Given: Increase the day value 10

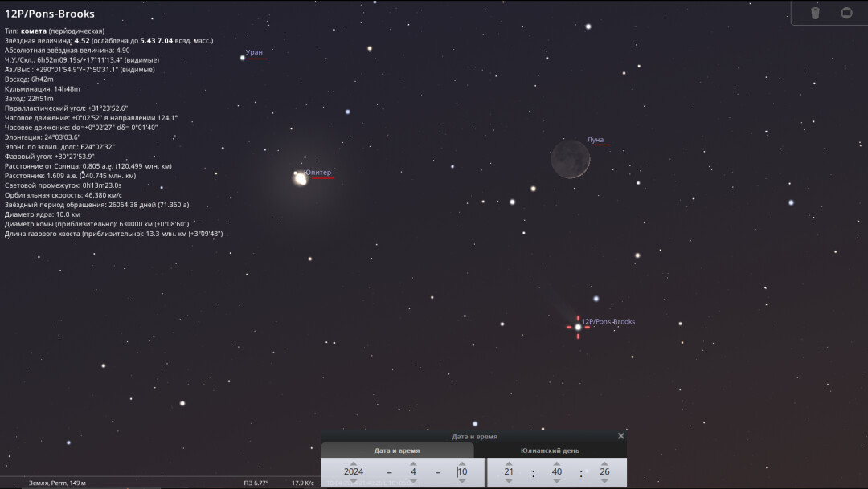Looking at the screenshot, I should [x=461, y=463].
